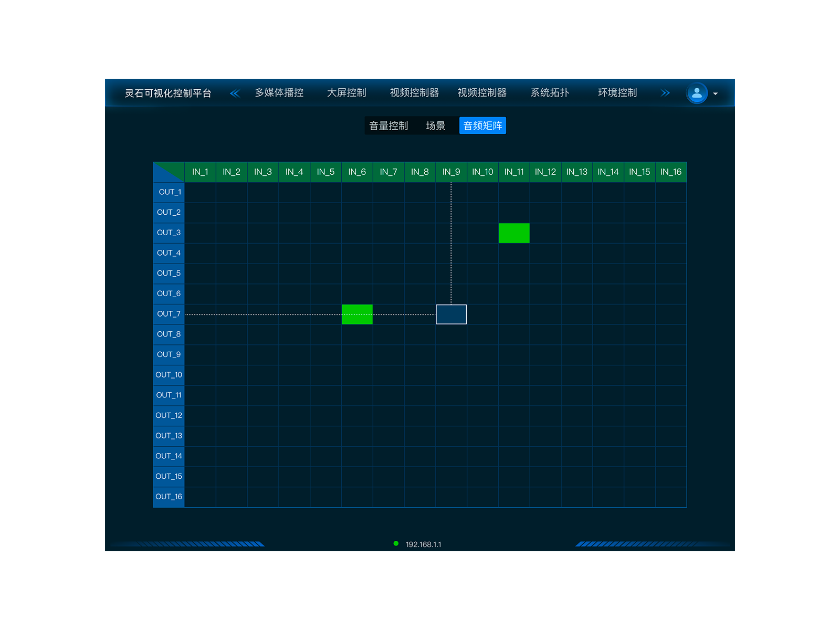Click the OUT_1 row header

(x=169, y=192)
